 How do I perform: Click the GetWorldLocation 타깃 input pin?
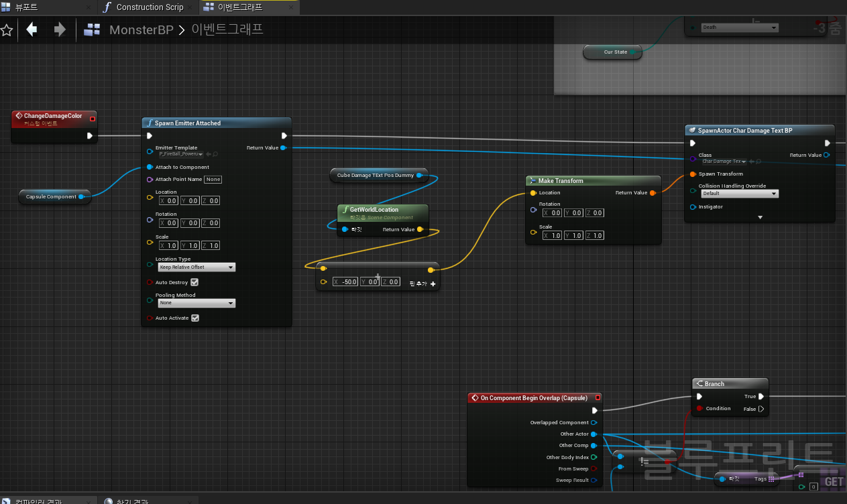[345, 229]
